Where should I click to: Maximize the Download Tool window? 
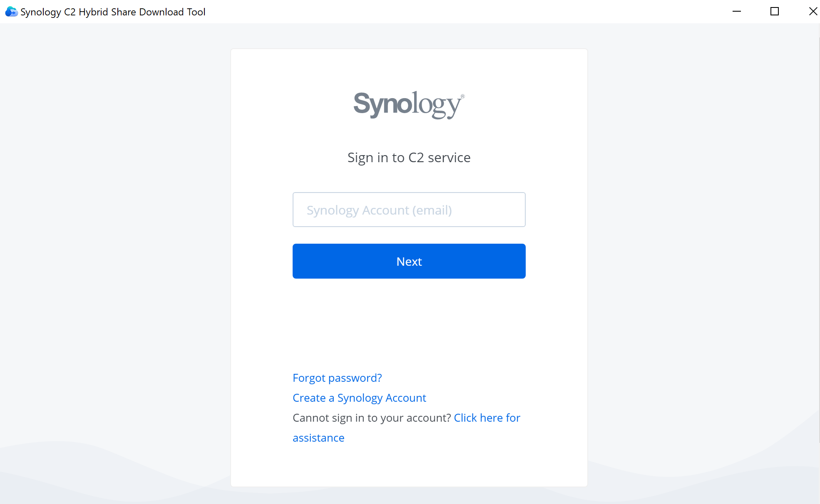tap(775, 12)
